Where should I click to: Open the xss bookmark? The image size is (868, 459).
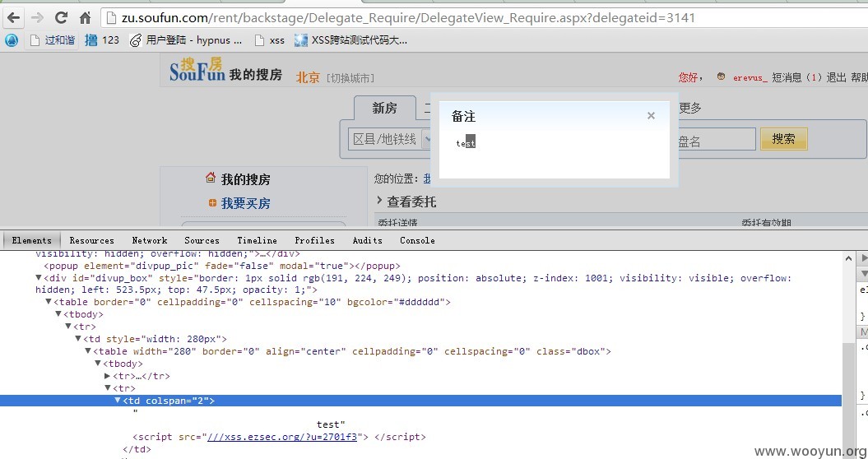coord(270,39)
